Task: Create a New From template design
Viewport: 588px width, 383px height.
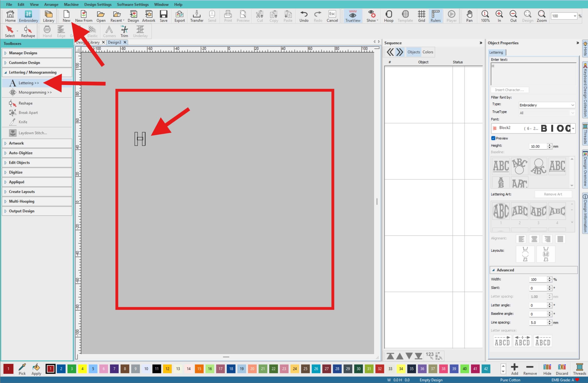Action: coord(84,16)
